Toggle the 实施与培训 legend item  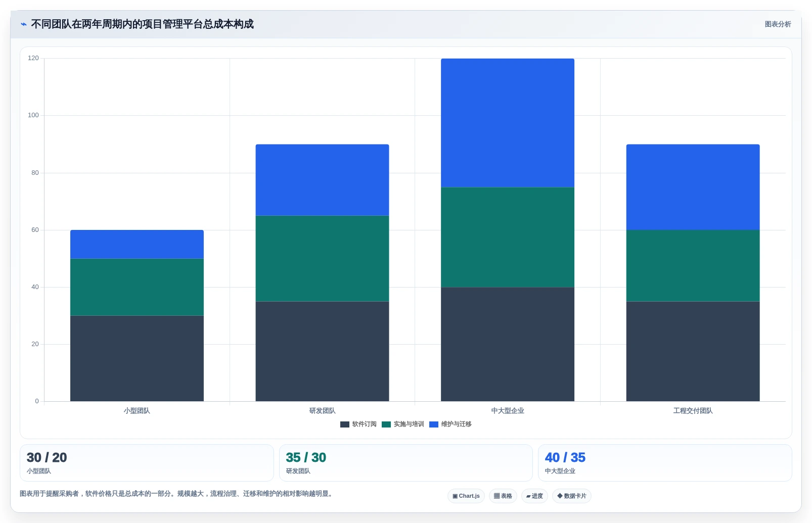click(x=403, y=424)
